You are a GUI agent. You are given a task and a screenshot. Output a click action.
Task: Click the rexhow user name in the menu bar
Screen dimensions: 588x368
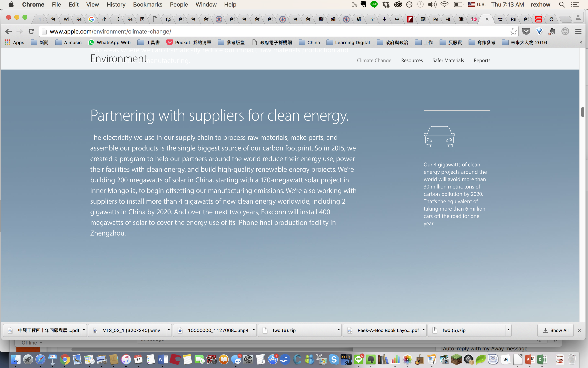(x=540, y=5)
